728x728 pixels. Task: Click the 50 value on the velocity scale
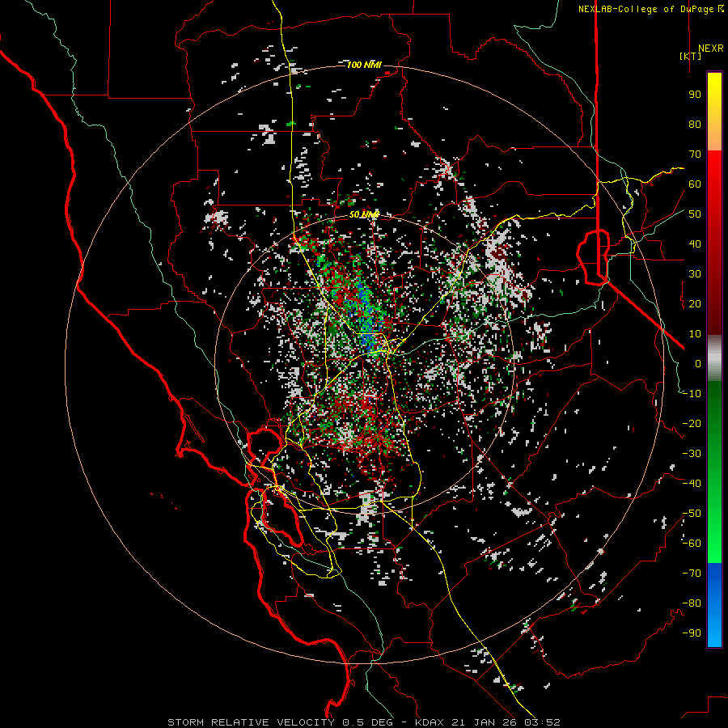pos(695,214)
